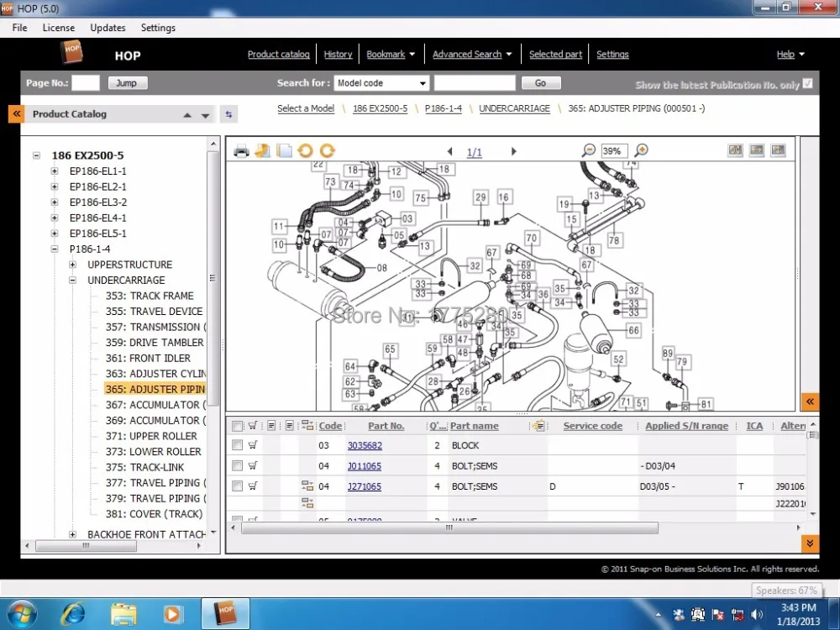Image resolution: width=840 pixels, height=630 pixels.
Task: Go to the next diagram page arrow
Action: pos(513,151)
